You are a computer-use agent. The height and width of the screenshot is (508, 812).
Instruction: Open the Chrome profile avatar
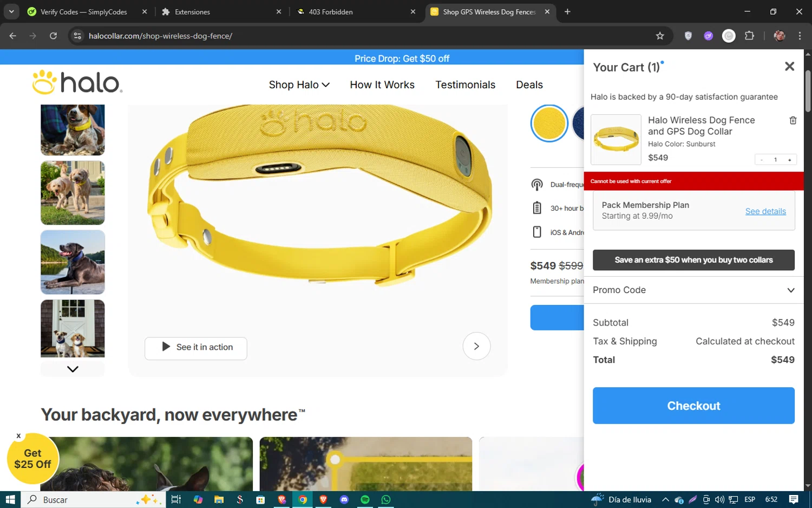pyautogui.click(x=780, y=36)
